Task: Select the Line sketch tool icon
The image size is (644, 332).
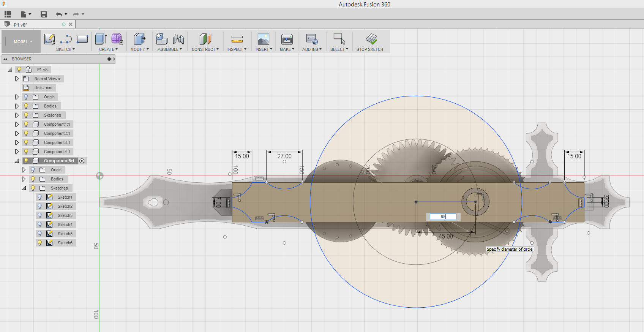Action: (x=66, y=39)
